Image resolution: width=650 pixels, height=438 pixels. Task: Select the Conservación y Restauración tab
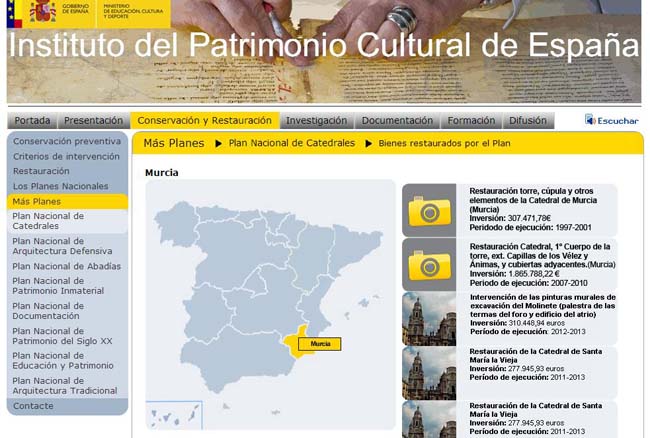pyautogui.click(x=205, y=121)
